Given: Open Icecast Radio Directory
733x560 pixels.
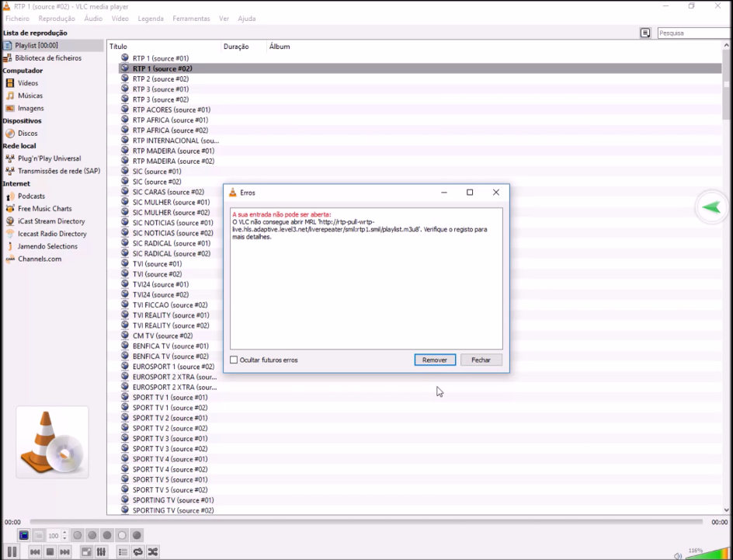Looking at the screenshot, I should coord(52,234).
